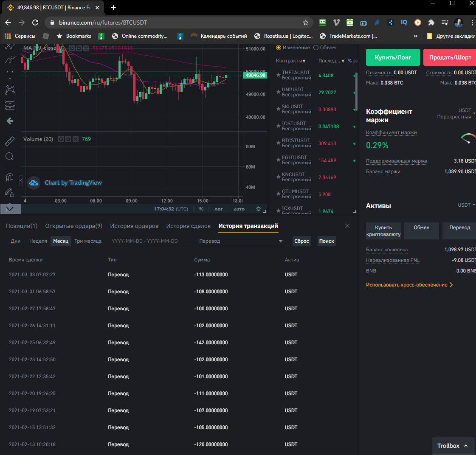Show hidden bookmarks with » chevron

[415, 36]
